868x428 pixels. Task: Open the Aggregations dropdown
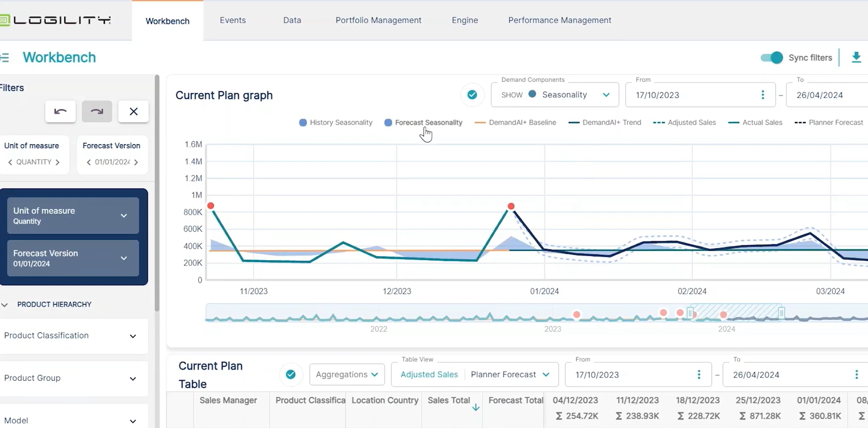pyautogui.click(x=347, y=375)
